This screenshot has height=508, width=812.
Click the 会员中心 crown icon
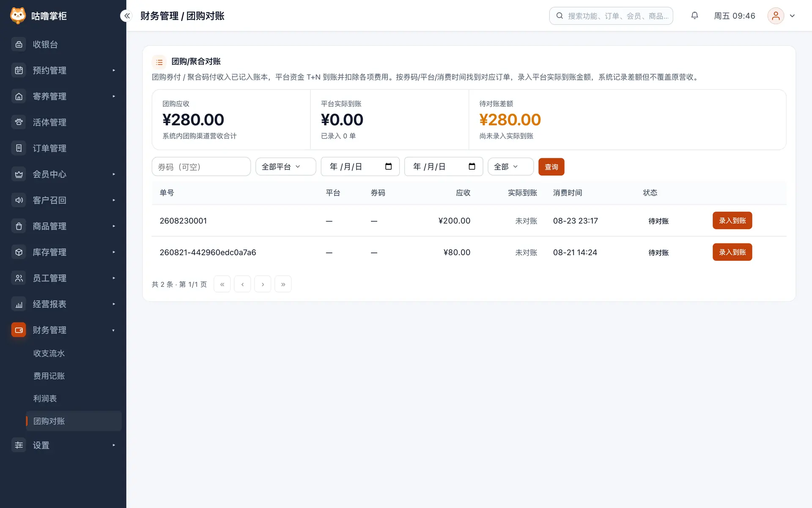(19, 174)
